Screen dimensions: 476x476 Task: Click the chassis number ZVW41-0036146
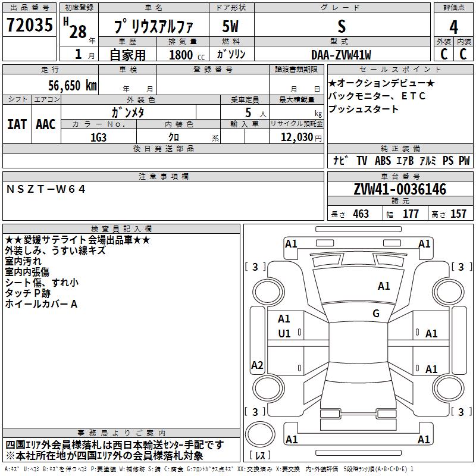click(x=400, y=189)
